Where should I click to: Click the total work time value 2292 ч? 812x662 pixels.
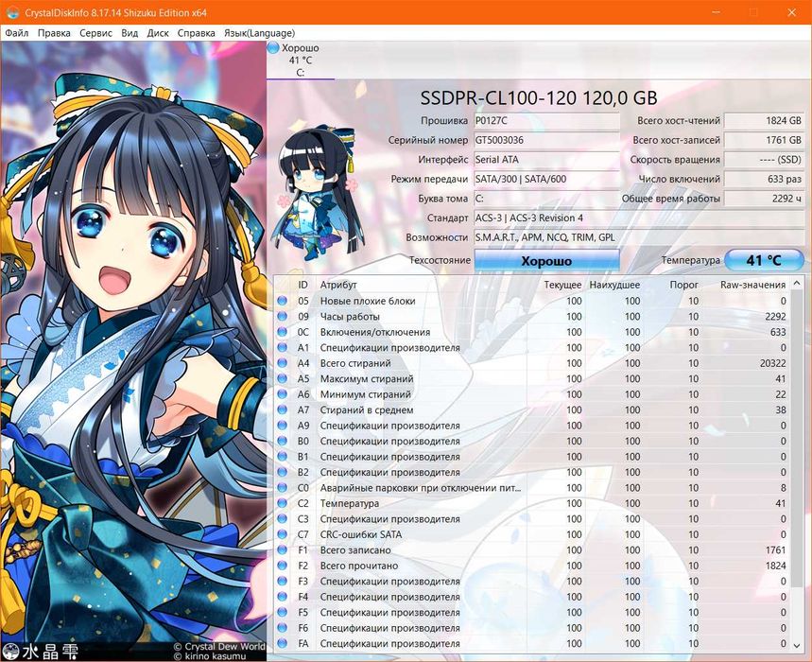tap(764, 199)
